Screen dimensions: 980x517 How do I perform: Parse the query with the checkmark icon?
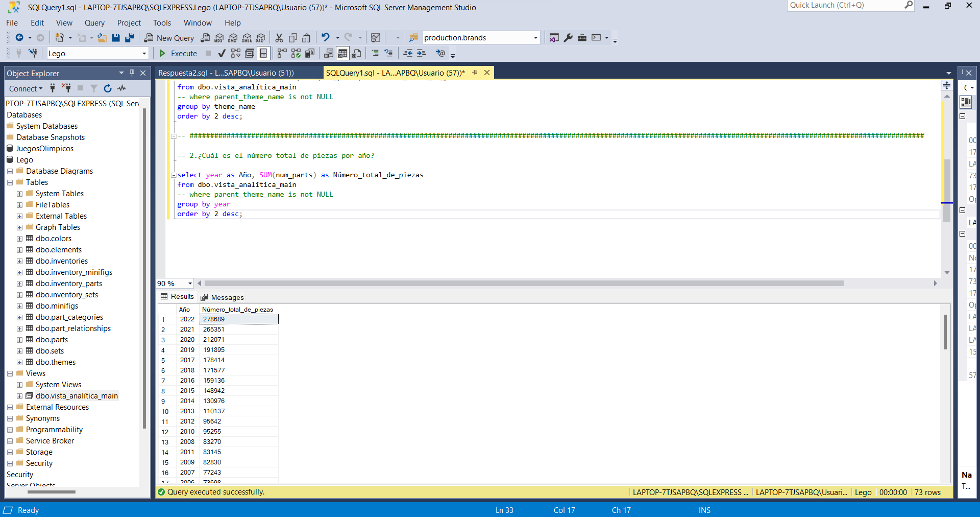point(222,54)
